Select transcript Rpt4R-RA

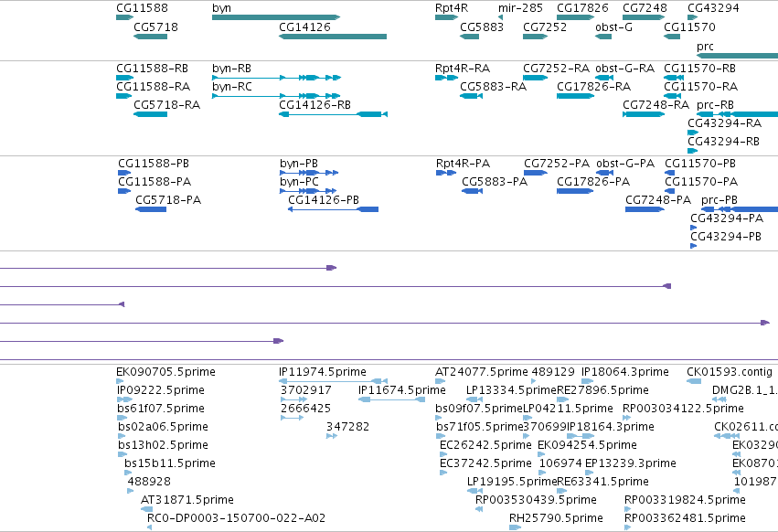pyautogui.click(x=446, y=78)
